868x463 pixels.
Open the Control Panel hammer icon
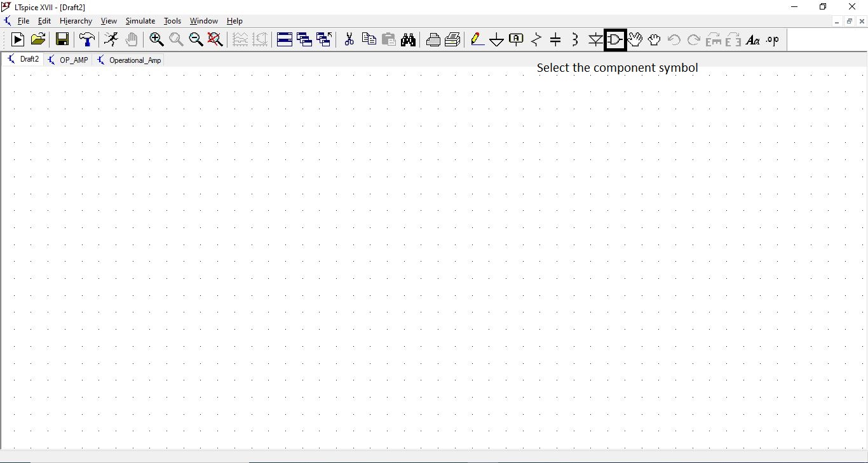[87, 40]
